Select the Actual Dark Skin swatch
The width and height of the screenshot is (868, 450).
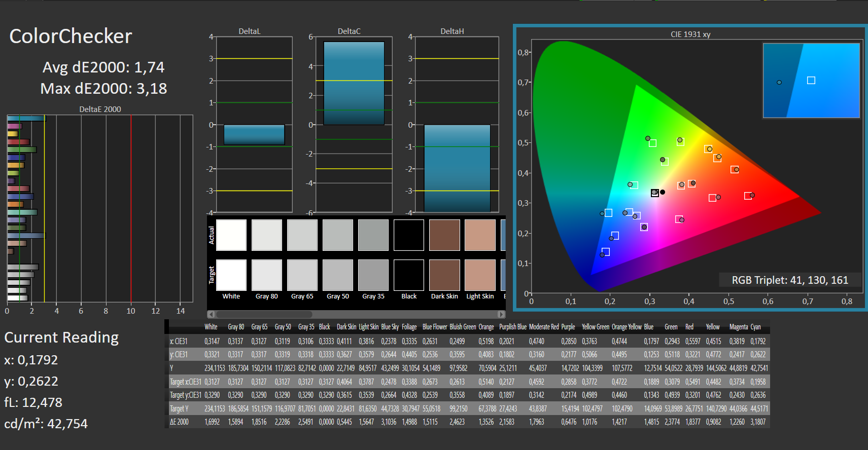[x=444, y=235]
